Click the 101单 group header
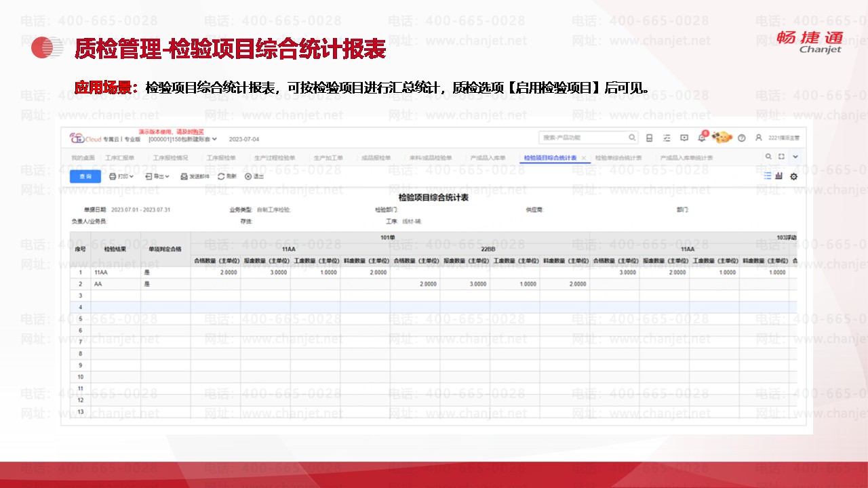Viewport: 868px width, 488px height. coord(388,238)
